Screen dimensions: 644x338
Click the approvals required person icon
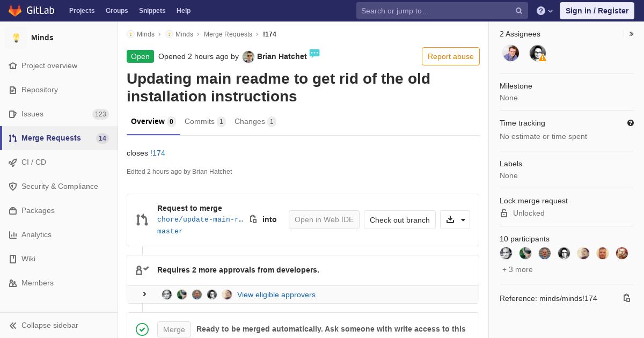pyautogui.click(x=142, y=270)
